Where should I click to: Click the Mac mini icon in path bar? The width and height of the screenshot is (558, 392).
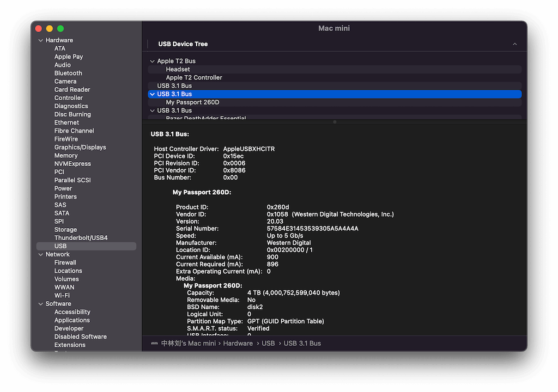(x=154, y=344)
